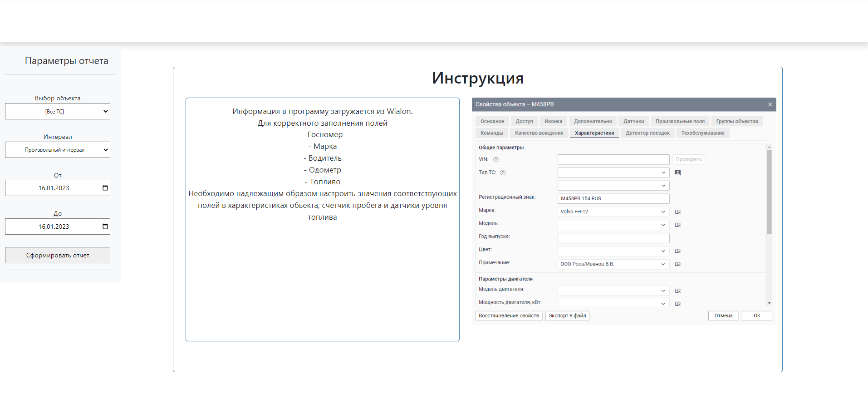Image resolution: width=868 pixels, height=419 pixels.
Task: Switch to the Датчики tab
Action: point(633,121)
